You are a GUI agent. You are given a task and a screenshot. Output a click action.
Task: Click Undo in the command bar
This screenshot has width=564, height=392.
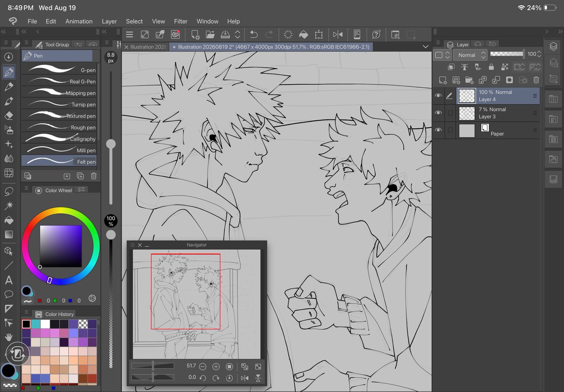[254, 34]
